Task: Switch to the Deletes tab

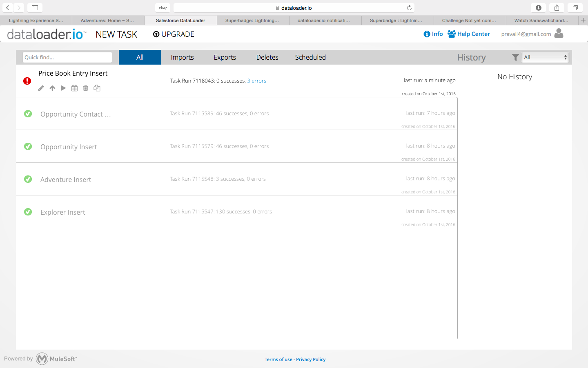Action: pyautogui.click(x=267, y=57)
